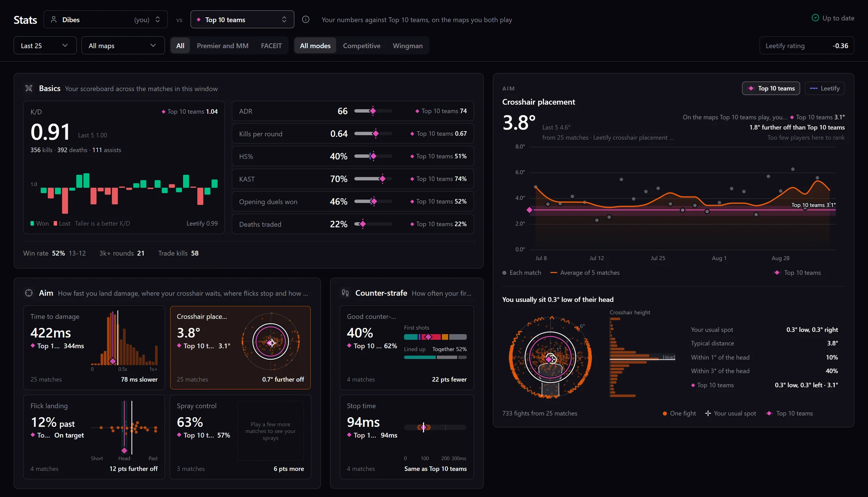Click the Your usual spot legend entry

pos(730,413)
